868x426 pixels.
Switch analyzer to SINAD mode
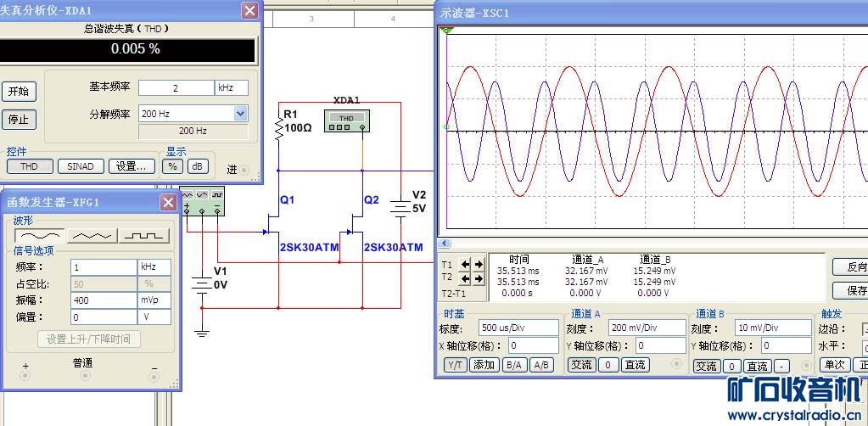(x=81, y=166)
